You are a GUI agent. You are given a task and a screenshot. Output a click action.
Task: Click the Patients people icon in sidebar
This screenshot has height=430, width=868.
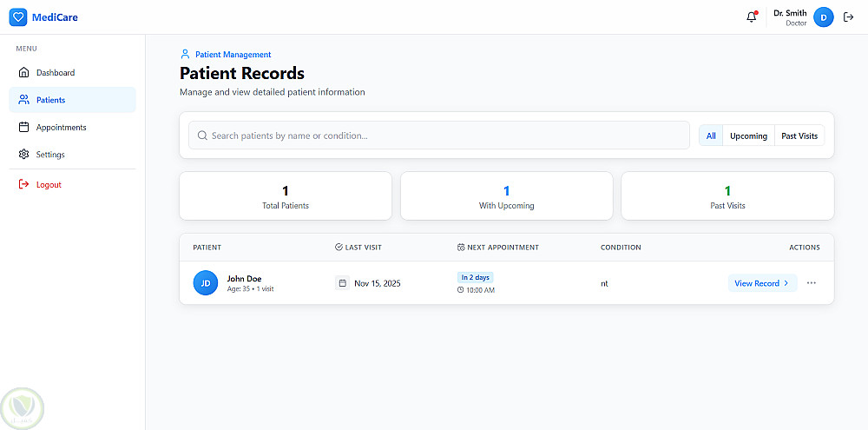tap(23, 100)
